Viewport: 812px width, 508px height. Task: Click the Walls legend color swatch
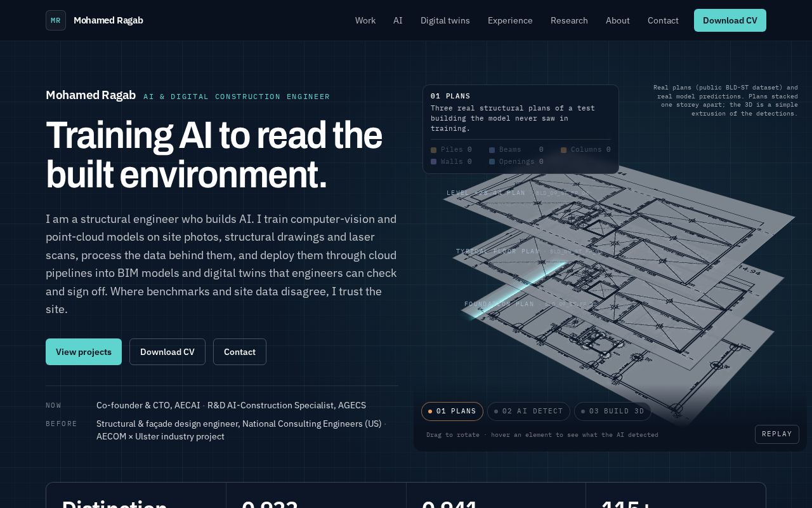(434, 162)
